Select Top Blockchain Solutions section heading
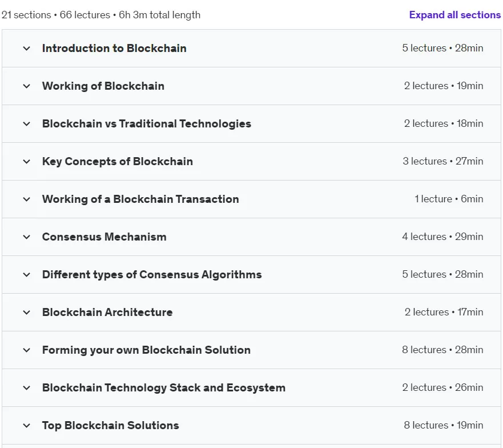 (111, 425)
